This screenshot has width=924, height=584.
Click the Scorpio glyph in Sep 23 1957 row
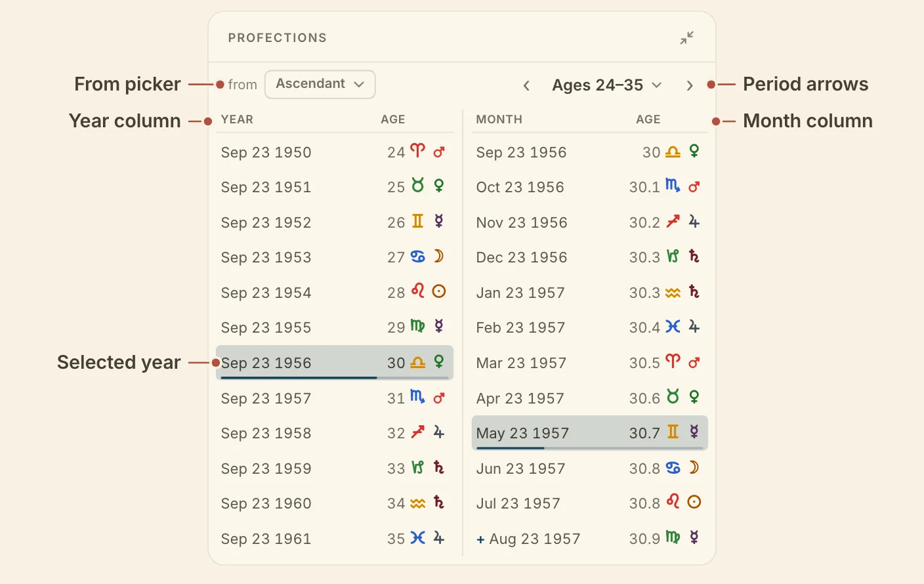417,397
